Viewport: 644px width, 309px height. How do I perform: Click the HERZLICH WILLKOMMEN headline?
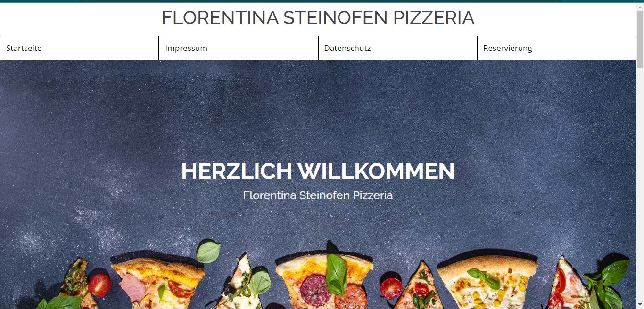click(x=318, y=171)
